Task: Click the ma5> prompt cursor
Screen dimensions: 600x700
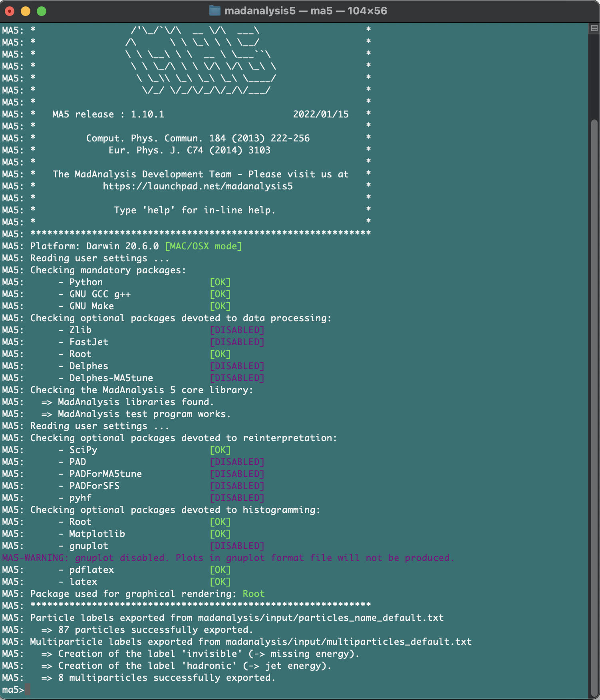Action: pos(28,690)
